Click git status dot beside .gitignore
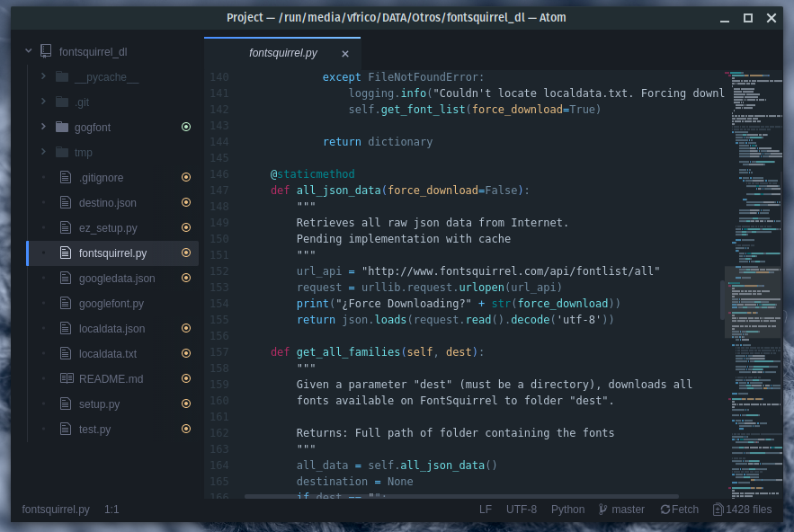 pyautogui.click(x=186, y=177)
